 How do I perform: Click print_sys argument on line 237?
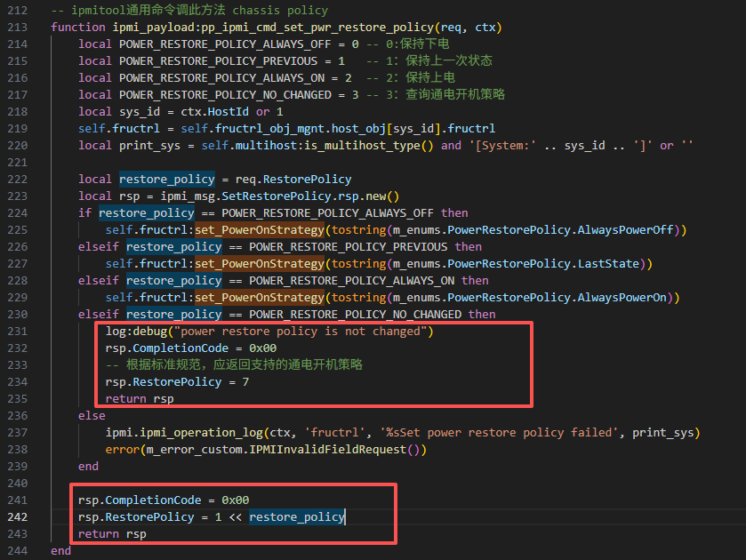click(x=662, y=433)
